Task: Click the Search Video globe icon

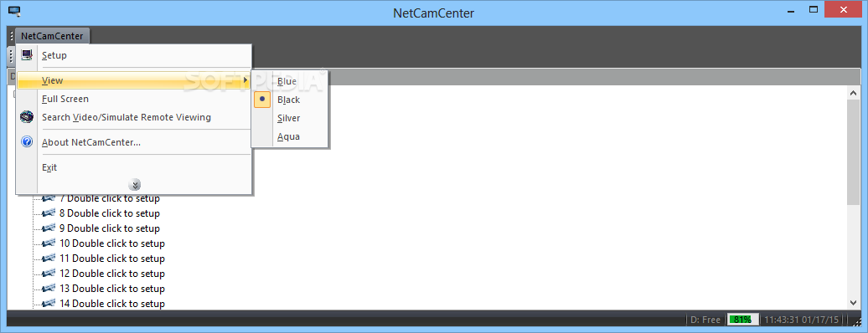Action: coord(27,117)
